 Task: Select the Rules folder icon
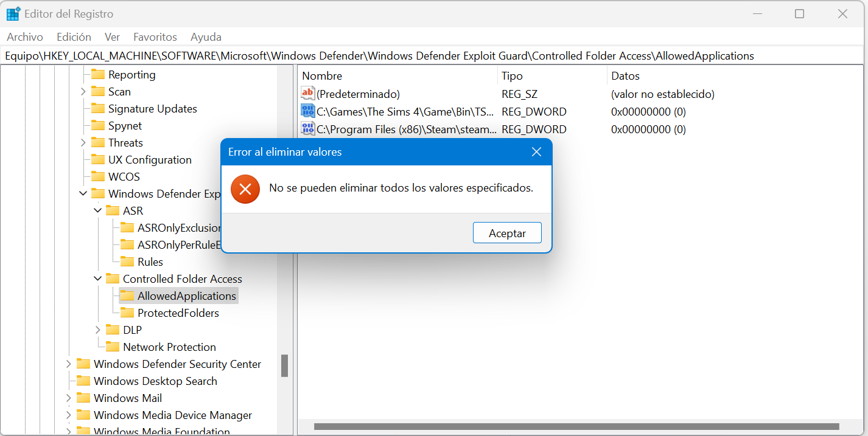(x=127, y=262)
